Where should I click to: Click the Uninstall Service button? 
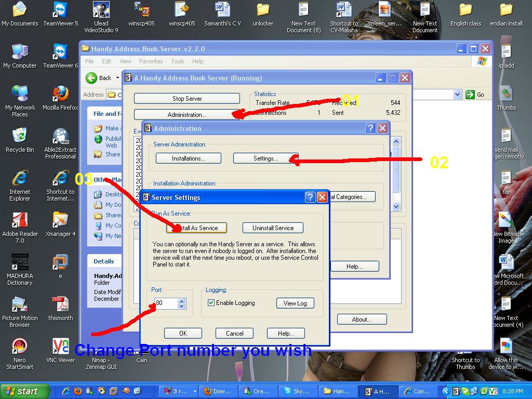[x=273, y=228]
